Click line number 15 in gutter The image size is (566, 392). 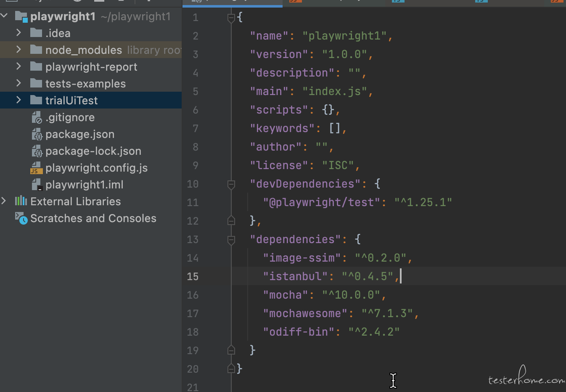[x=193, y=276]
